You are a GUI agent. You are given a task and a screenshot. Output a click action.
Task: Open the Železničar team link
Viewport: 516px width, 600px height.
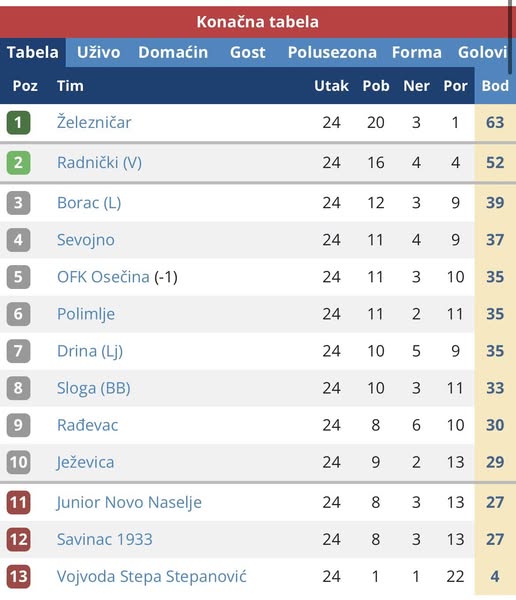coord(94,122)
